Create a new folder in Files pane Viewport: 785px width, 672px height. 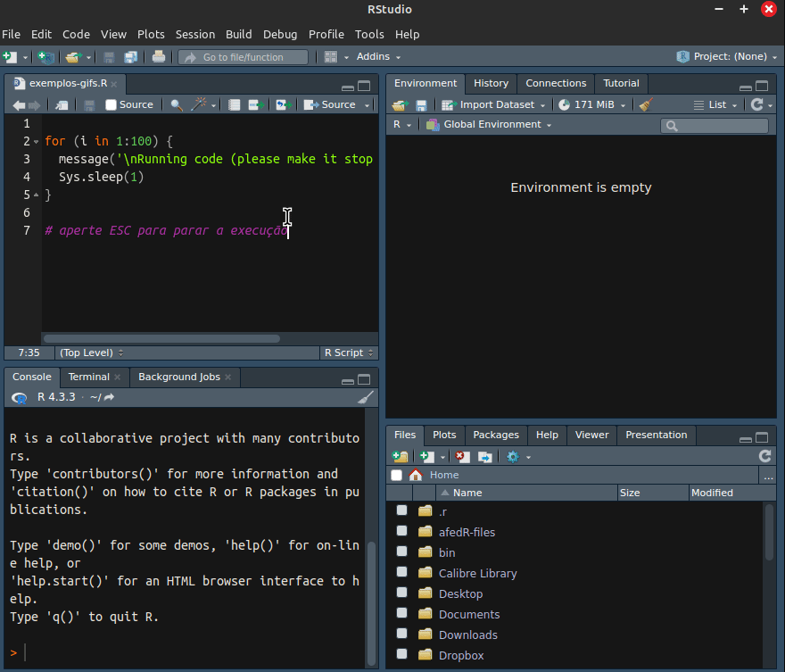tap(401, 457)
